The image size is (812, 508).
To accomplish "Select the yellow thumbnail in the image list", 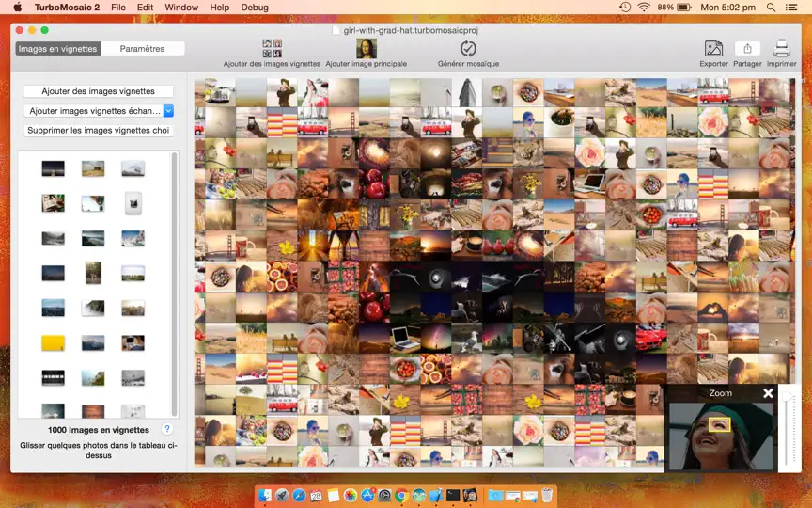I will [x=54, y=342].
